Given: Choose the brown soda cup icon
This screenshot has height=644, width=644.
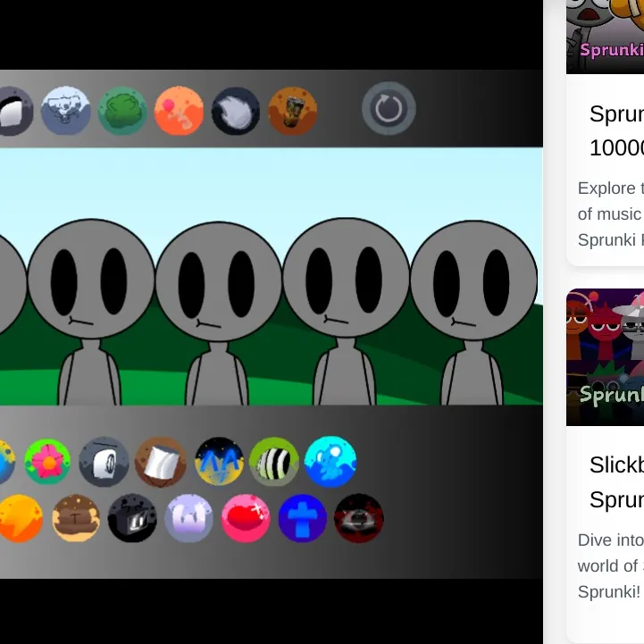Looking at the screenshot, I should tap(292, 111).
